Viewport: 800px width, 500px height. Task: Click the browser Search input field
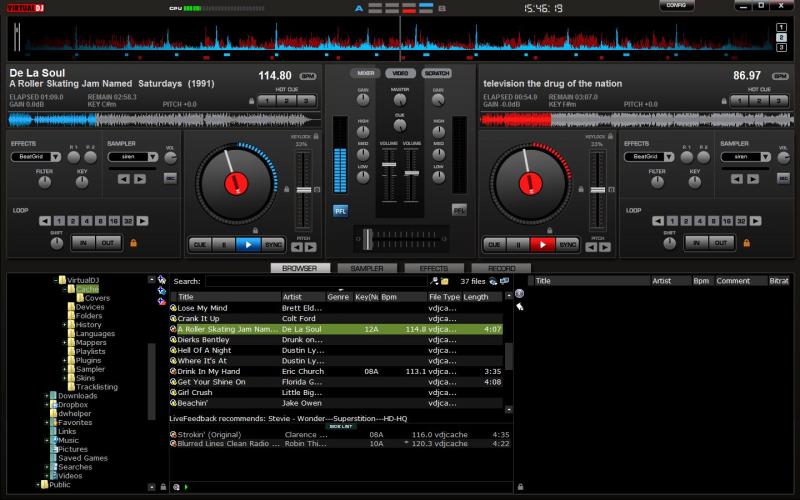click(x=315, y=282)
